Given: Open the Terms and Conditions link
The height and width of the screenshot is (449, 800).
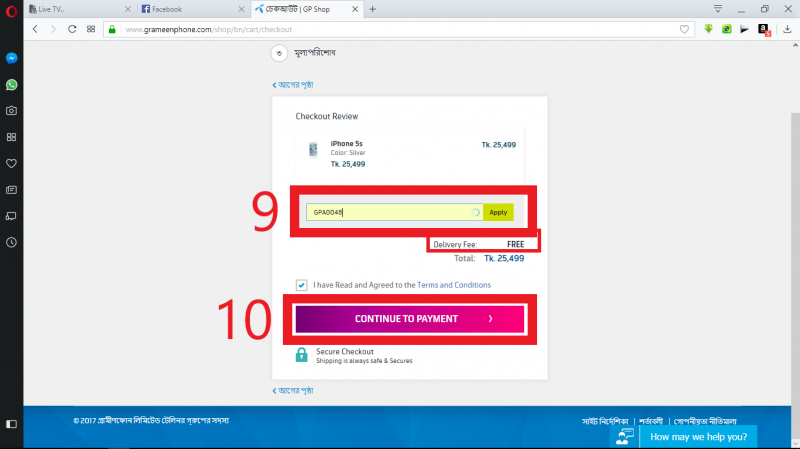Looking at the screenshot, I should click(454, 285).
